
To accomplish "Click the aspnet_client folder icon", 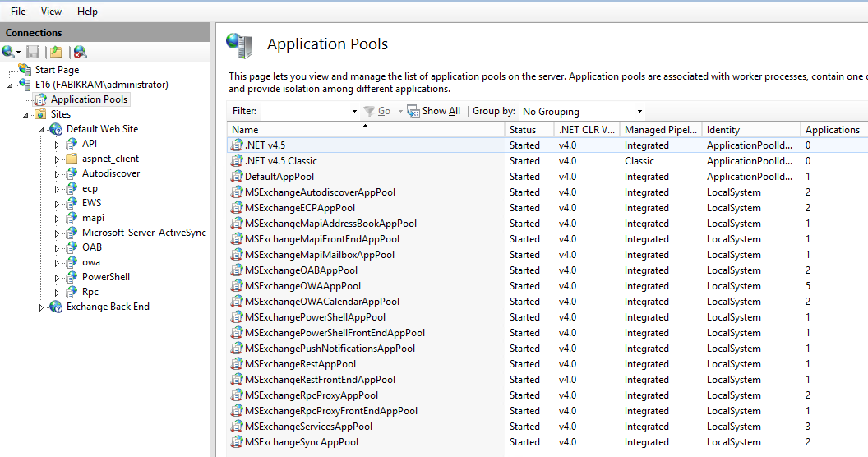I will click(72, 159).
